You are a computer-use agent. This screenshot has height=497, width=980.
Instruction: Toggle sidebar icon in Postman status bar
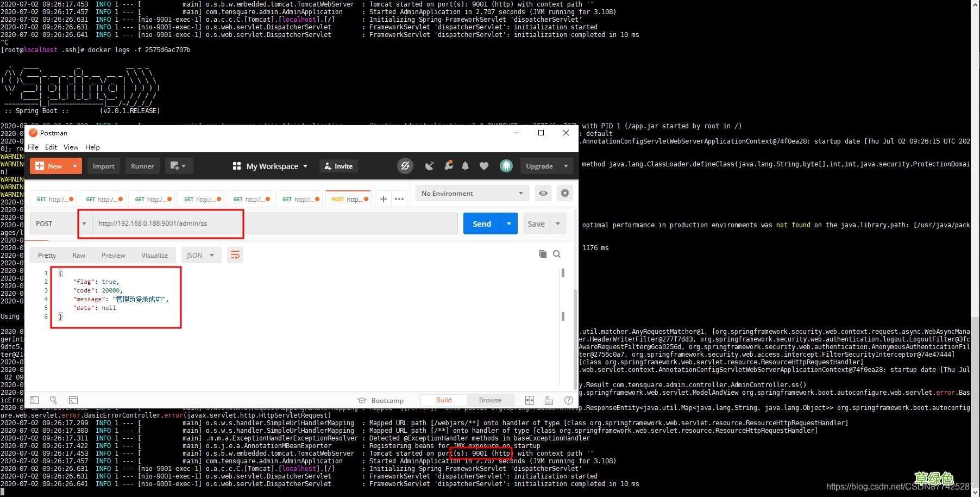coord(34,400)
